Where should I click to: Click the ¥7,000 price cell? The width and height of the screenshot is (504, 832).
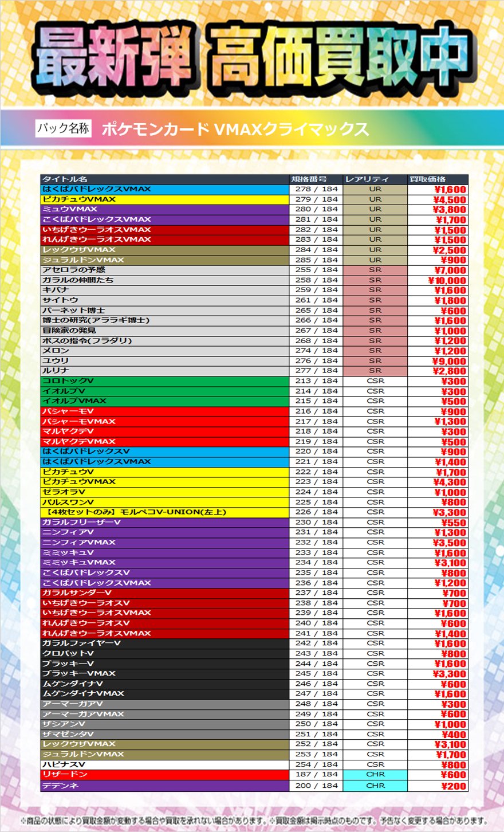click(438, 270)
